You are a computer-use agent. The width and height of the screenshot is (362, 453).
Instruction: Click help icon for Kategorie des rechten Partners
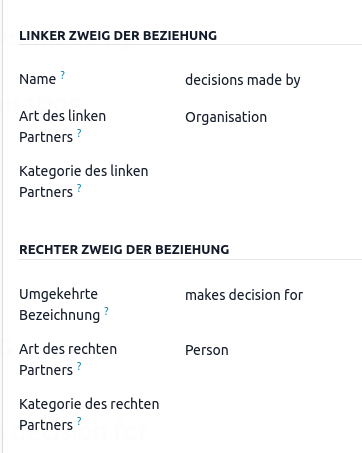(79, 421)
